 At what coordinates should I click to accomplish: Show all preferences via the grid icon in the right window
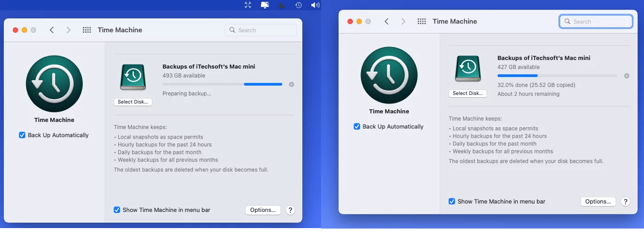(x=421, y=21)
